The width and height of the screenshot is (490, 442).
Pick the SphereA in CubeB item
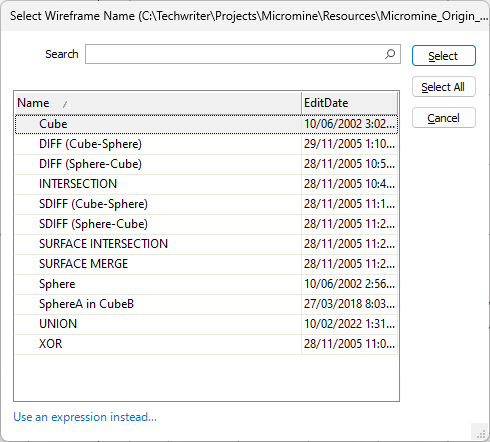(x=206, y=304)
